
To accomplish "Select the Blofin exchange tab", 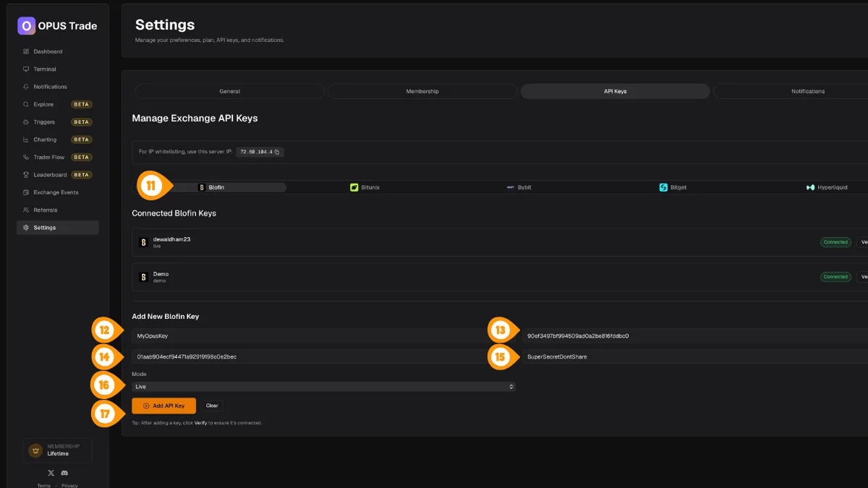I will pyautogui.click(x=212, y=187).
